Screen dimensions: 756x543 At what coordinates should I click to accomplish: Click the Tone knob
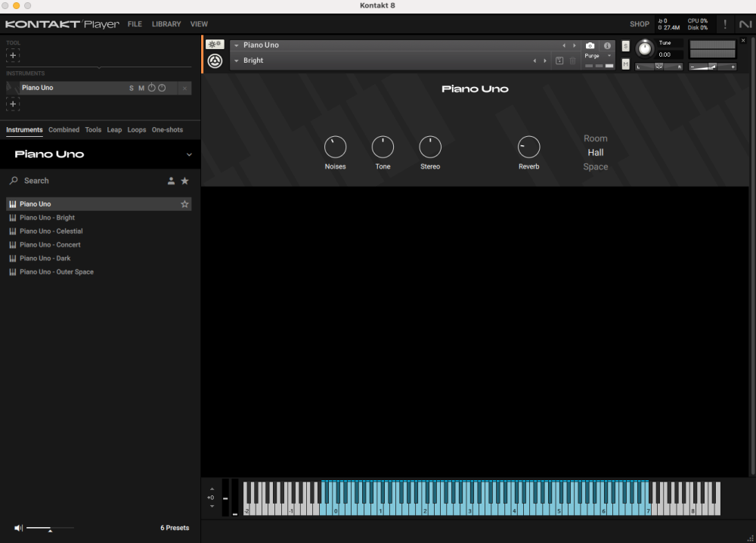383,147
